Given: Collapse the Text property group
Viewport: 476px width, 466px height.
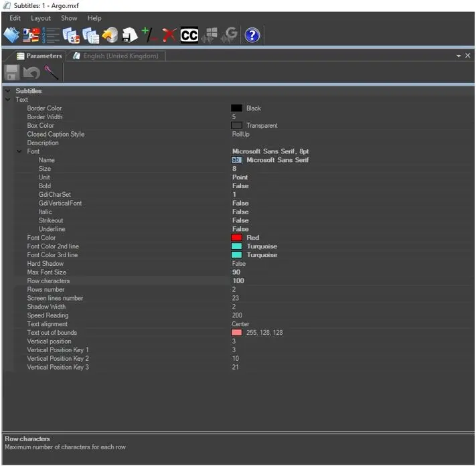Looking at the screenshot, I should 7,100.
